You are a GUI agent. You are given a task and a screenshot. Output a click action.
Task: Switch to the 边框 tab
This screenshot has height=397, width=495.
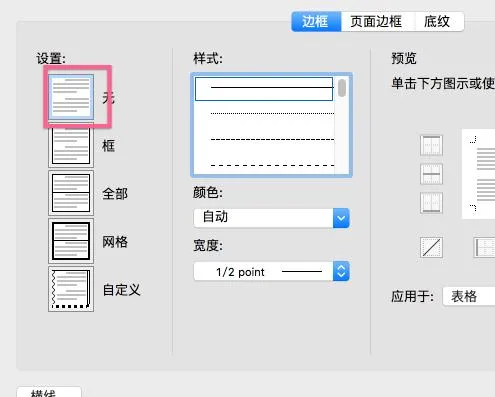316,22
